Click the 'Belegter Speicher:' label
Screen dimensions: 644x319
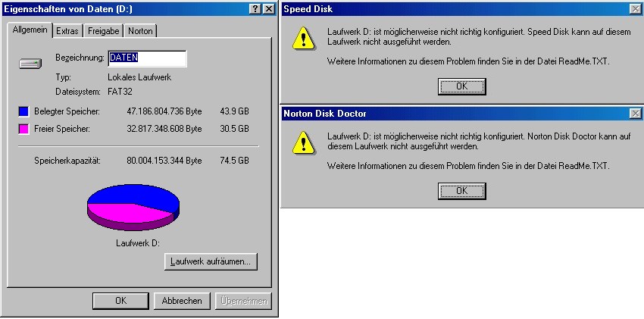(x=67, y=111)
